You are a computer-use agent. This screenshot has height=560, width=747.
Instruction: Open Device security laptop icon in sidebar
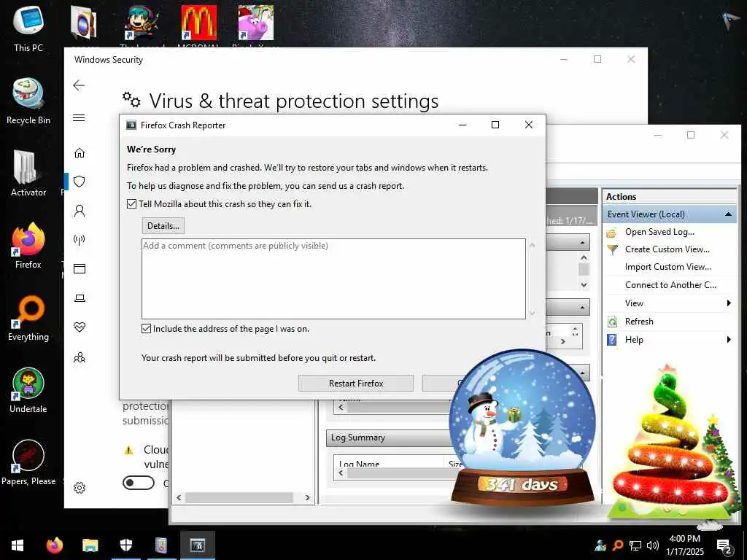coord(80,298)
